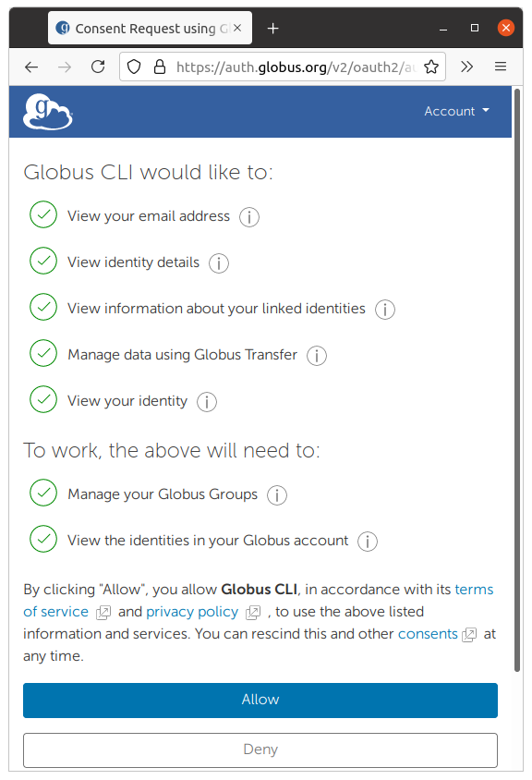Click the blue Allow button

click(x=260, y=700)
